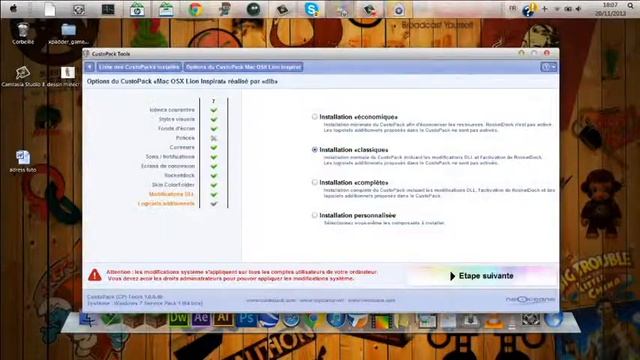This screenshot has height=360, width=640.
Task: Click the checkmark next to Rocketdock
Action: (213, 176)
